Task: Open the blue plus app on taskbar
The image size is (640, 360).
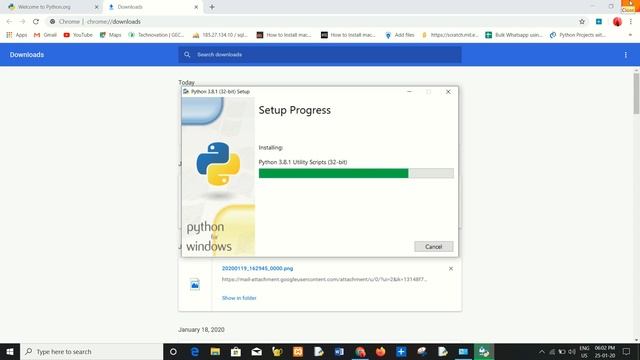Action: (401, 351)
